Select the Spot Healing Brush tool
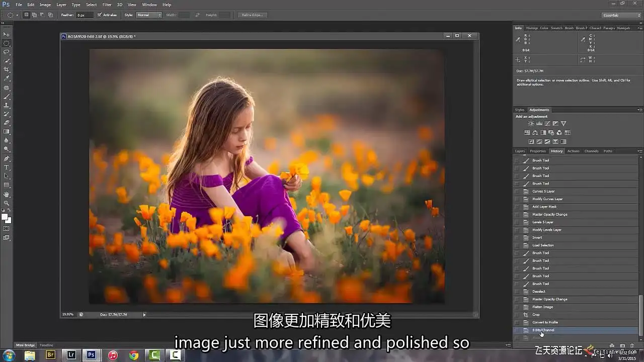Viewport: 644px width, 362px height. tap(7, 87)
